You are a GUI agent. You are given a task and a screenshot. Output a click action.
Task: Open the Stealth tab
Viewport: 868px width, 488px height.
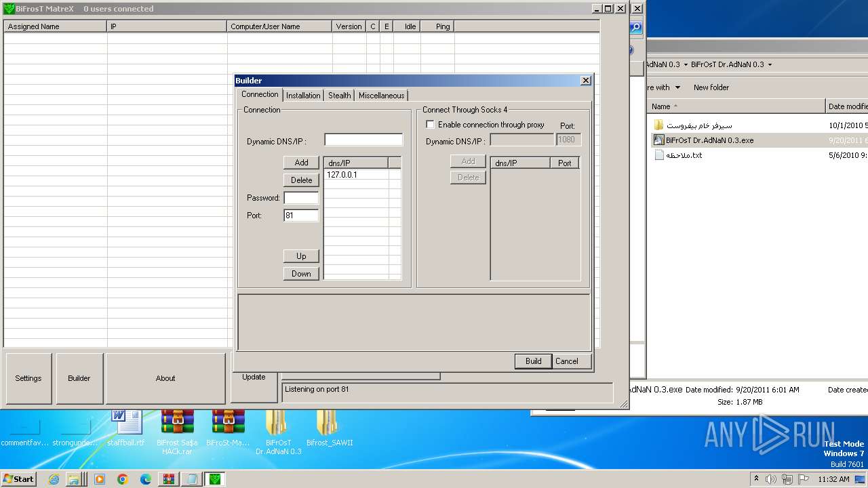tap(340, 96)
